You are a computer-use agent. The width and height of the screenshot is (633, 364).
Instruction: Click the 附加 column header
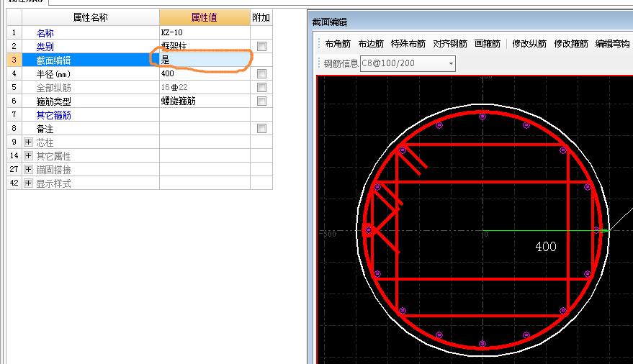(261, 18)
